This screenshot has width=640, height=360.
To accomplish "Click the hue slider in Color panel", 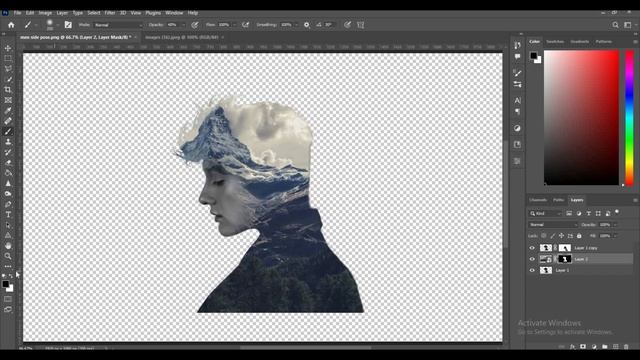I will 629,118.
